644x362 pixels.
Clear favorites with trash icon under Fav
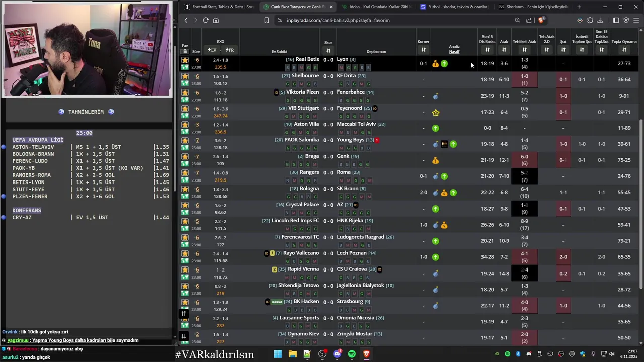[185, 51]
